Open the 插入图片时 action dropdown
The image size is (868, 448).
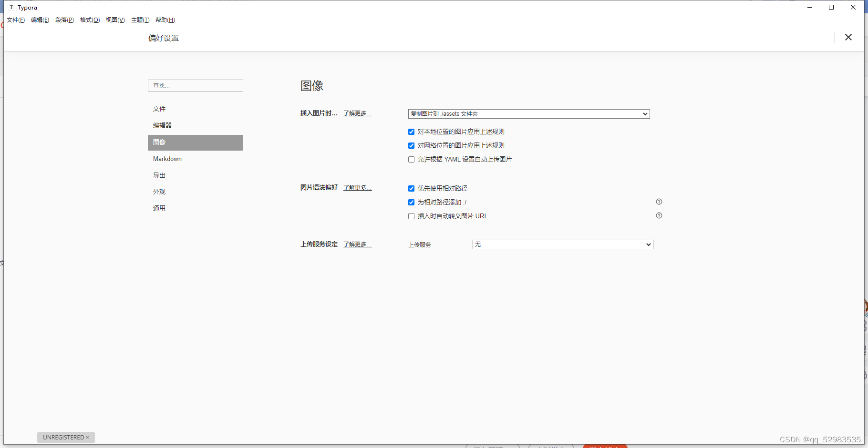tap(529, 114)
